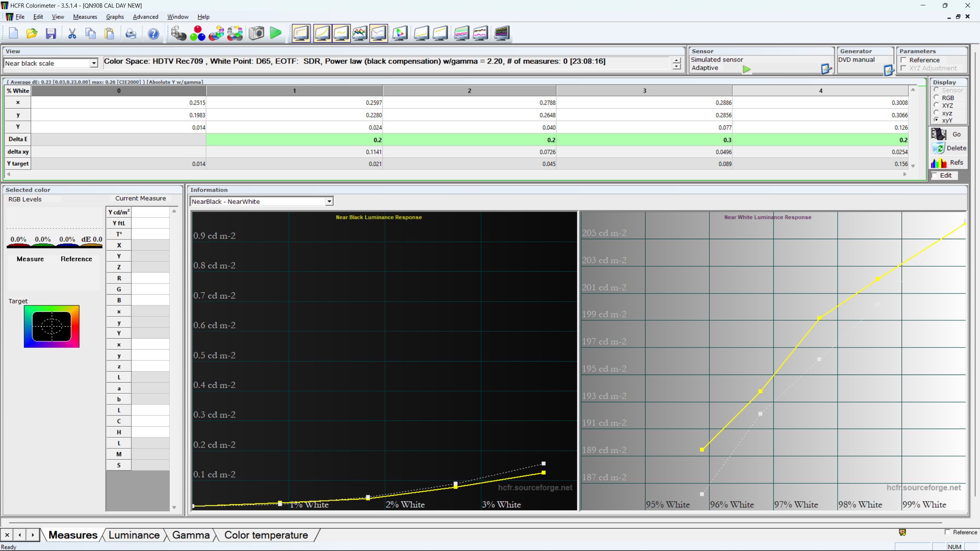Select the RGB display radio button
Viewport: 980px width, 551px height.
[x=936, y=98]
